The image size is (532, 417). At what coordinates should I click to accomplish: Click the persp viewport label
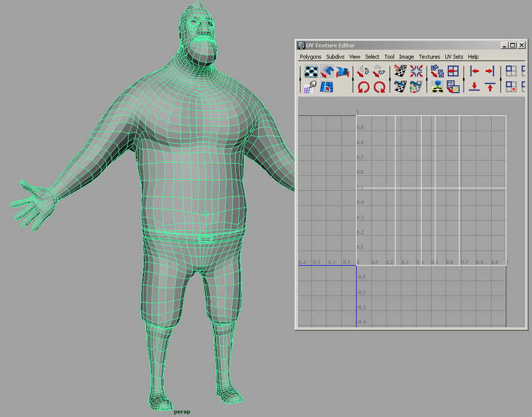click(x=182, y=412)
